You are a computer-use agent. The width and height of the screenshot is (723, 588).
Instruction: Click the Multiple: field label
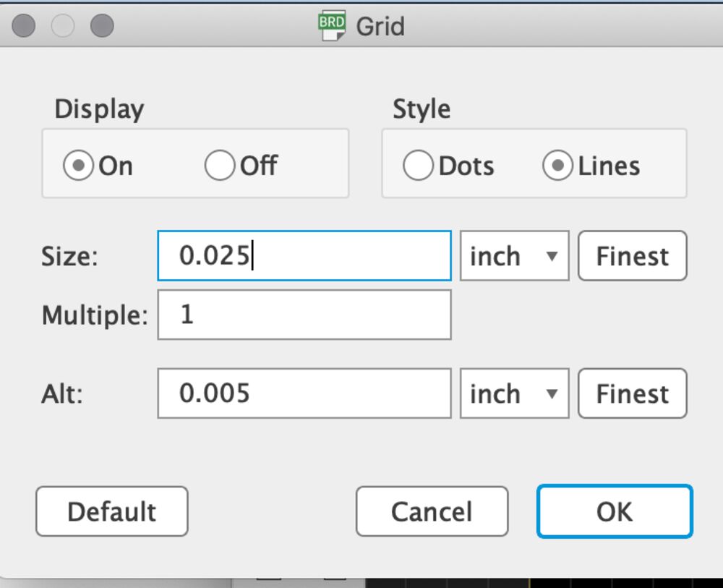click(95, 315)
